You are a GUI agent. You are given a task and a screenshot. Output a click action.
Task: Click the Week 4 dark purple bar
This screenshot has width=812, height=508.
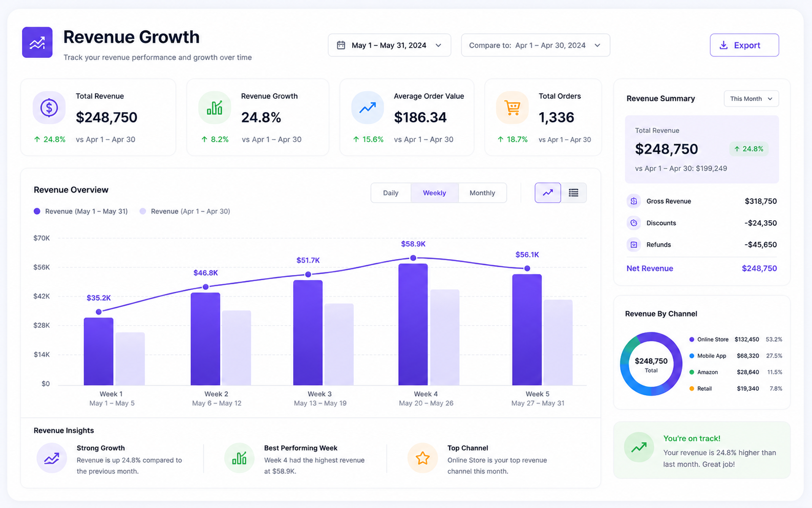413,324
